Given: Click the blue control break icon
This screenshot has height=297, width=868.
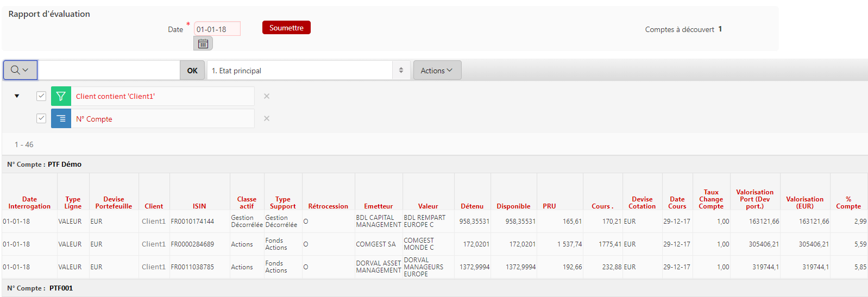Looking at the screenshot, I should click(61, 118).
